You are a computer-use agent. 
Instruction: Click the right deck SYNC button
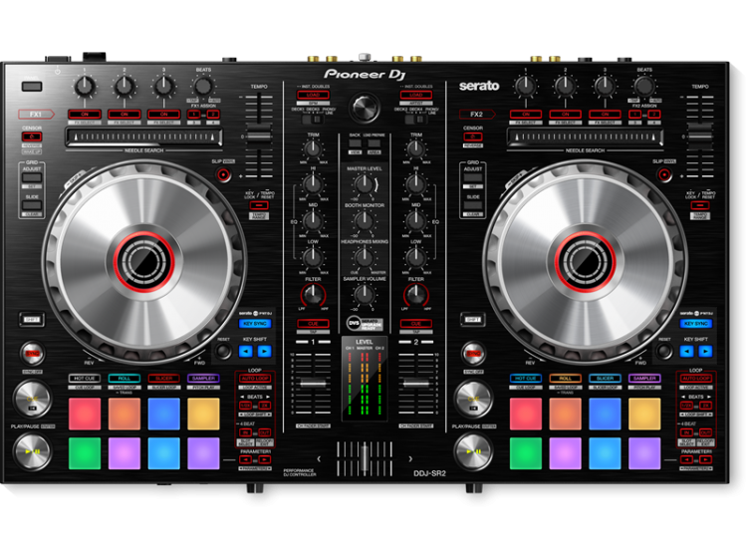(x=473, y=353)
